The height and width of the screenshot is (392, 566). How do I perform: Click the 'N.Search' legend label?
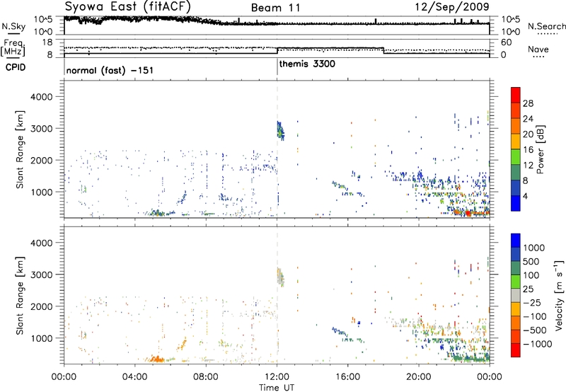coord(546,26)
